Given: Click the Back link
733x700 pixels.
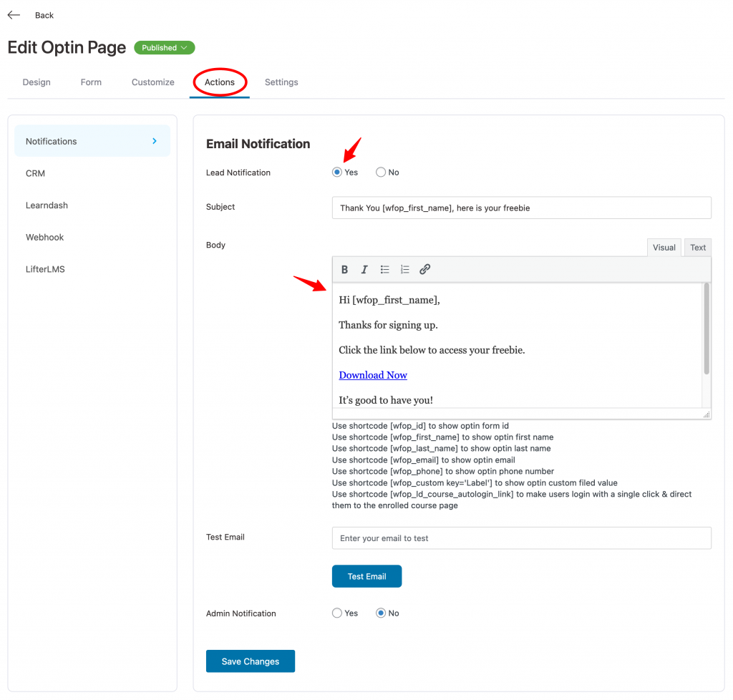Looking at the screenshot, I should tap(44, 16).
